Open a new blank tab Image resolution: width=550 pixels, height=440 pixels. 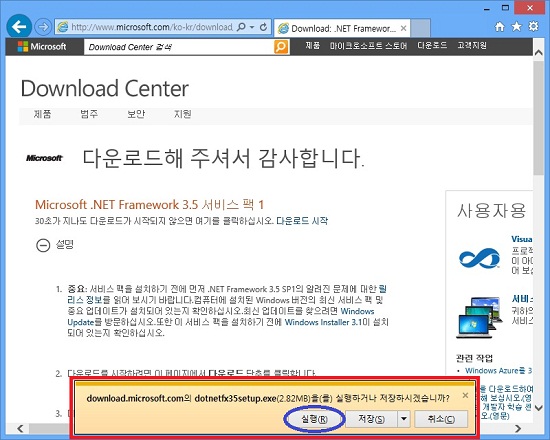point(420,28)
